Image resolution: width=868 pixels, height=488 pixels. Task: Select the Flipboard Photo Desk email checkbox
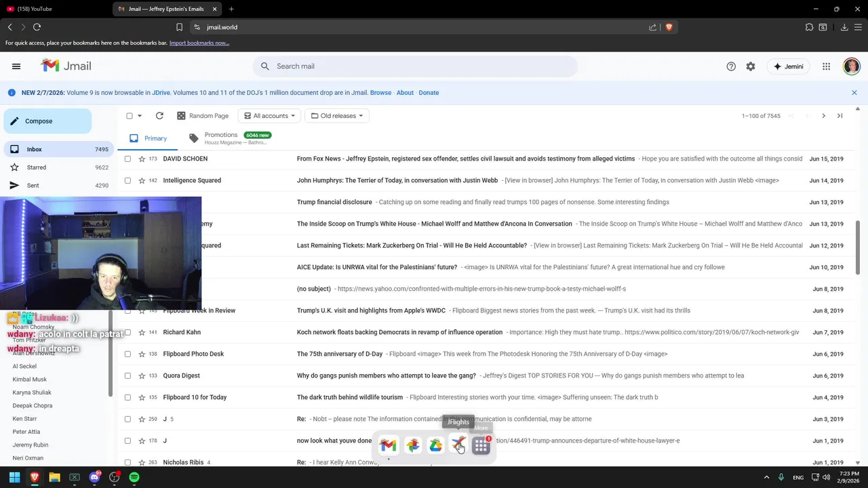[x=127, y=354]
